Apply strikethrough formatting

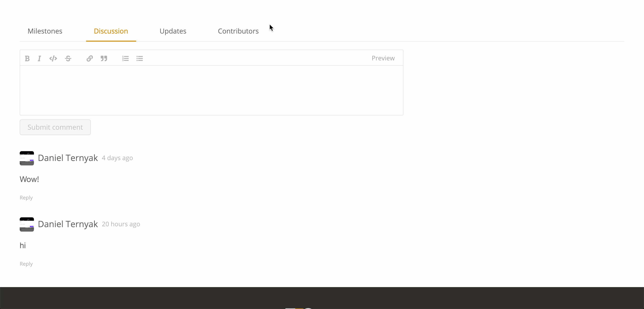pyautogui.click(x=68, y=59)
